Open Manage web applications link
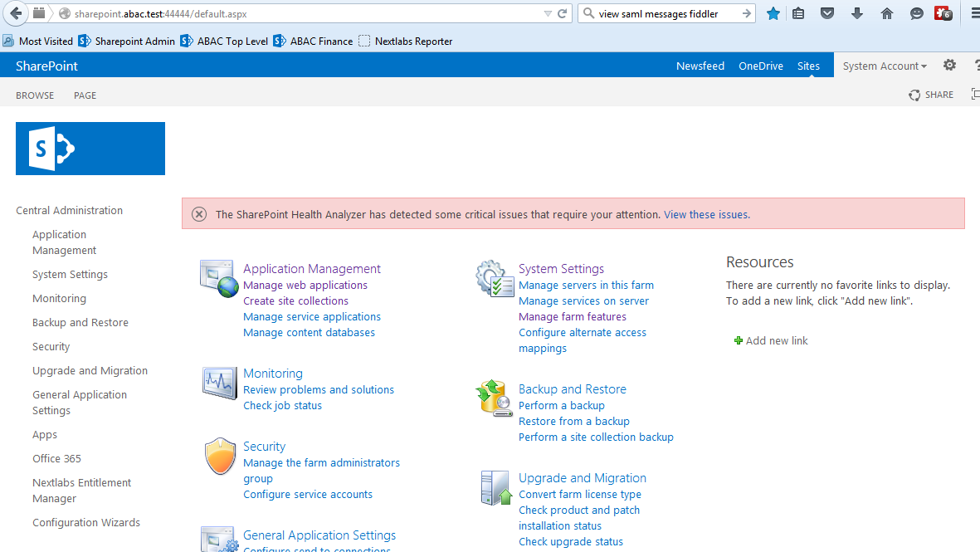The image size is (980, 552). click(x=305, y=285)
